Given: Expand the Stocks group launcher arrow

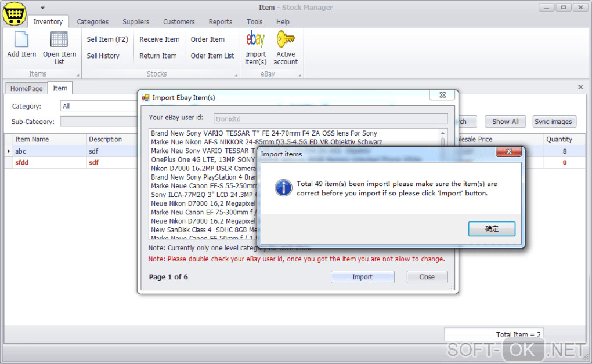Looking at the screenshot, I should [236, 75].
